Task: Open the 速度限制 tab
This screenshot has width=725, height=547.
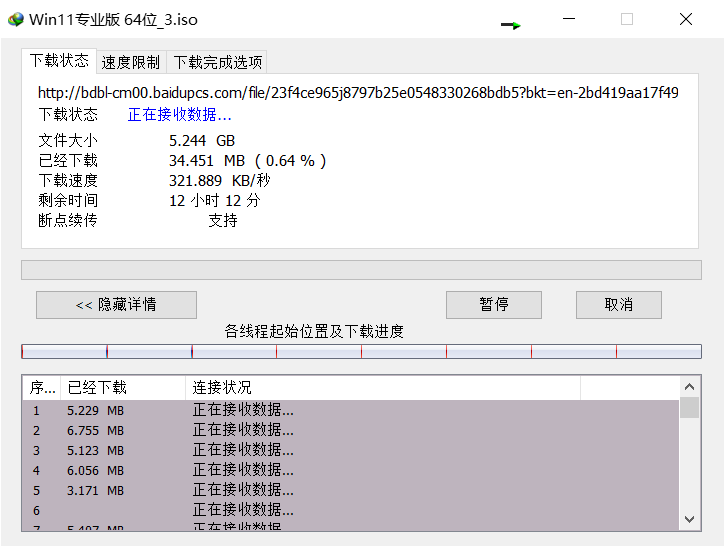Action: [130, 62]
